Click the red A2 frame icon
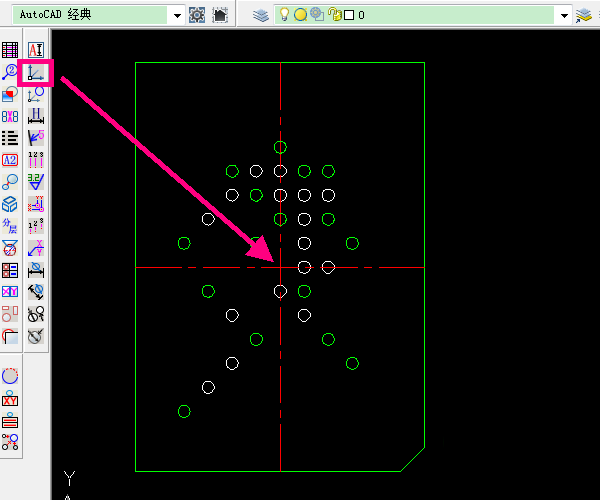The width and height of the screenshot is (600, 500). tap(10, 160)
